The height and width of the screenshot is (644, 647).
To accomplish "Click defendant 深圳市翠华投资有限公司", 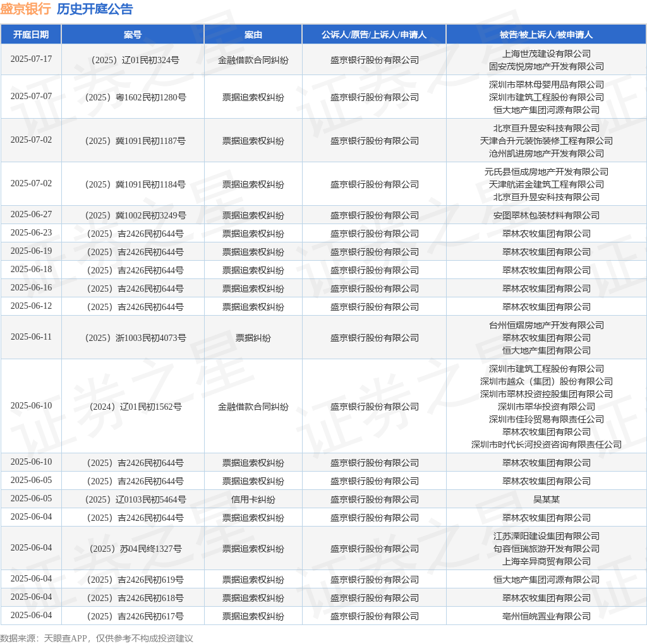I will (x=546, y=407).
